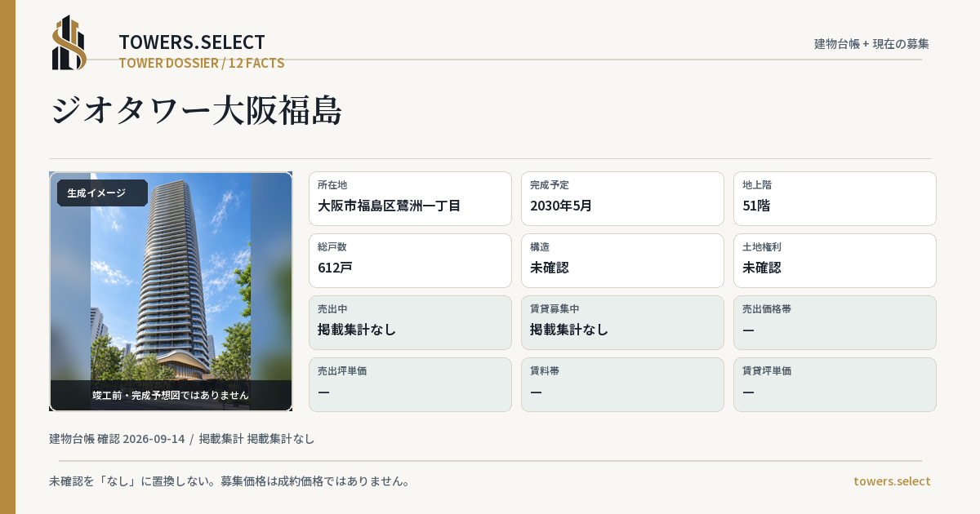Viewport: 980px width, 514px height.
Task: Click the 売出坪単価 card
Action: click(410, 384)
